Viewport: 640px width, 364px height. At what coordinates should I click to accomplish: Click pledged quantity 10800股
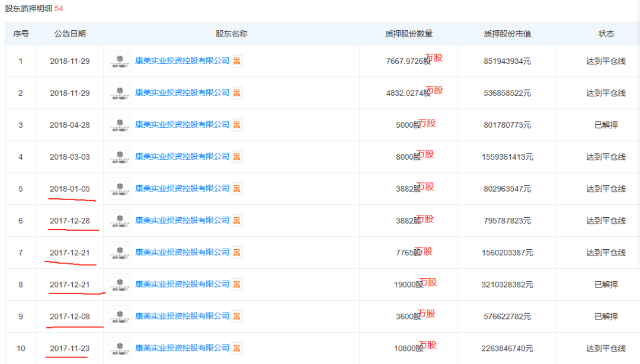[x=408, y=349]
